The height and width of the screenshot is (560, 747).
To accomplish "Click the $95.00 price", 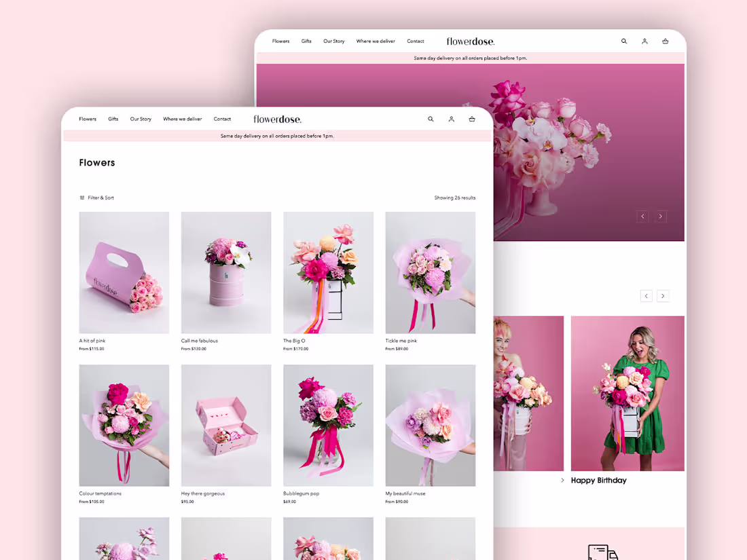I will [x=187, y=502].
